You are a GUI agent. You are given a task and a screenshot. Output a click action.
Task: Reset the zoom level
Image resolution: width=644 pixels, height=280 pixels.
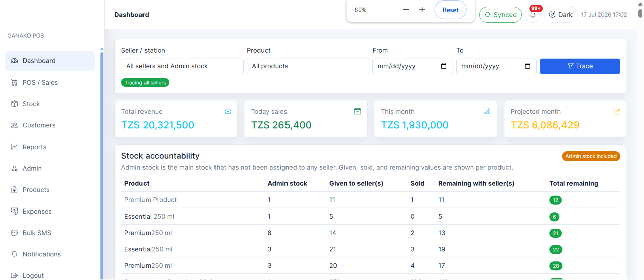click(x=451, y=10)
